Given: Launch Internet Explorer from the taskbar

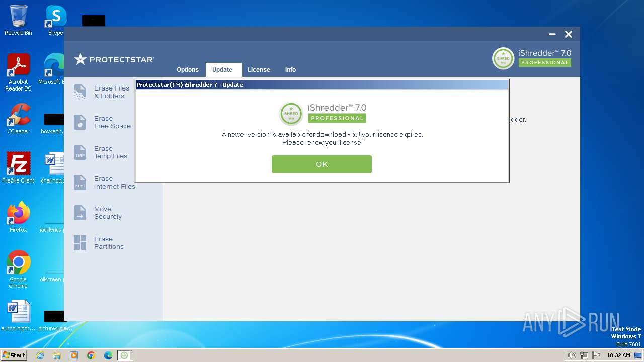Looking at the screenshot, I should 40,355.
